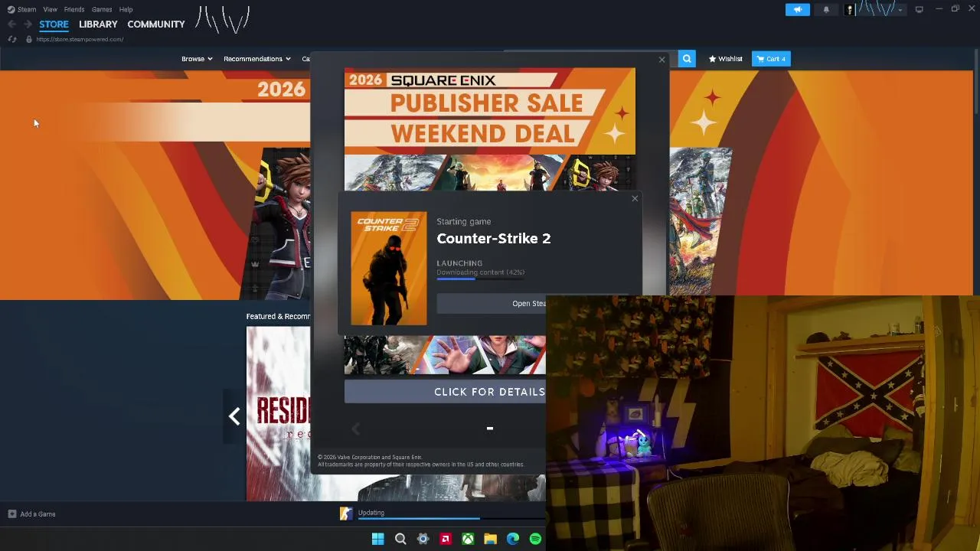Screen dimensions: 980x551
Task: Click the blue store search button
Action: (x=687, y=59)
